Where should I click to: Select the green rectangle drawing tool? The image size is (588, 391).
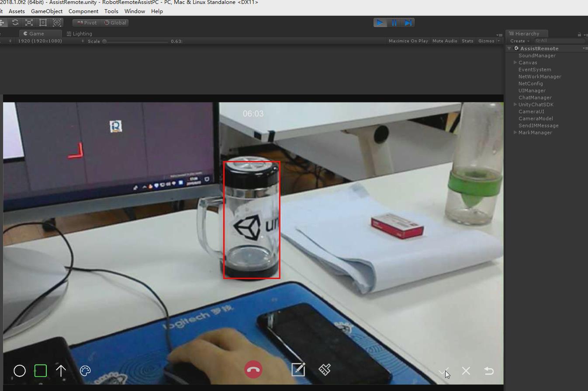tap(41, 371)
